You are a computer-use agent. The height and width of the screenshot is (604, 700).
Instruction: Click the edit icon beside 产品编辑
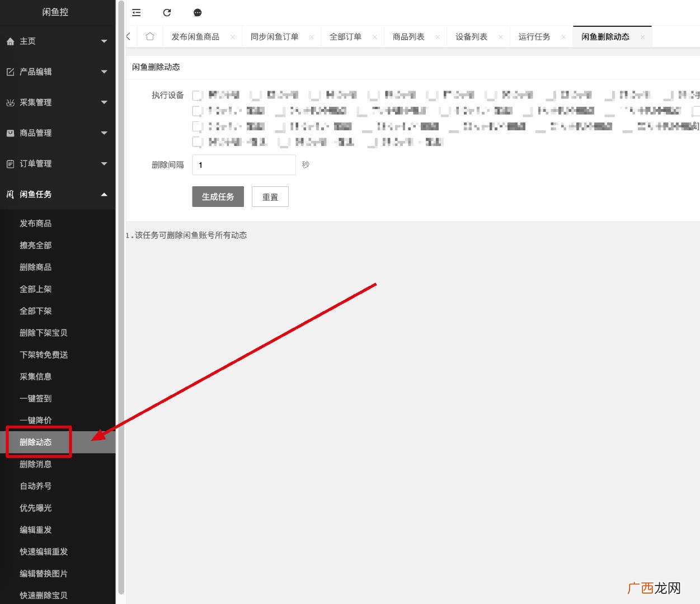coord(10,72)
